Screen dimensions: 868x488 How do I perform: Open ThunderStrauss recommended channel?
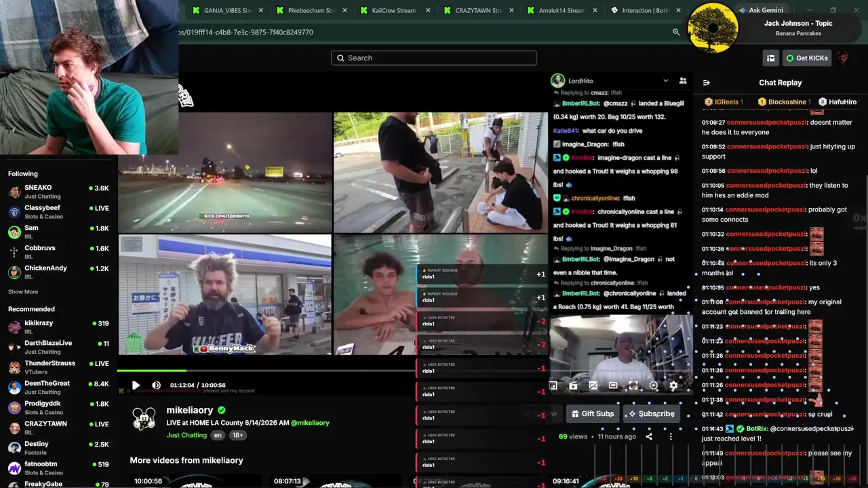click(58, 367)
